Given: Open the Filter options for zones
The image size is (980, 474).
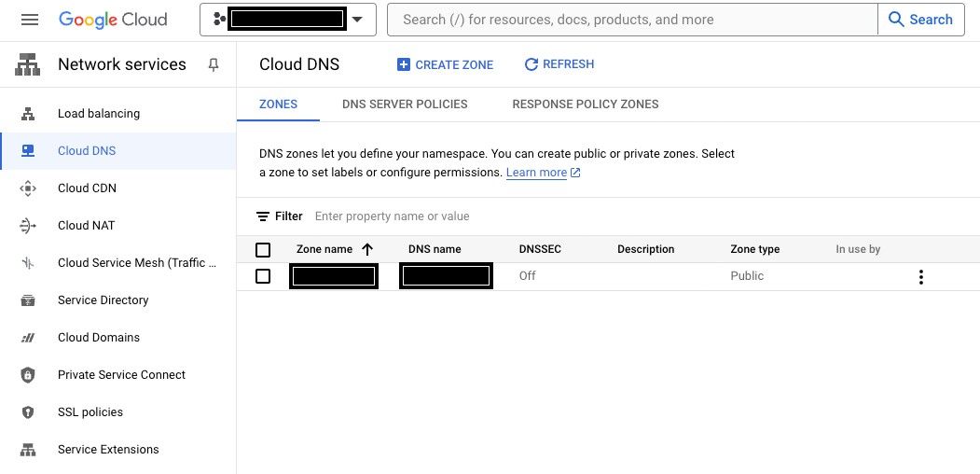Looking at the screenshot, I should point(280,216).
